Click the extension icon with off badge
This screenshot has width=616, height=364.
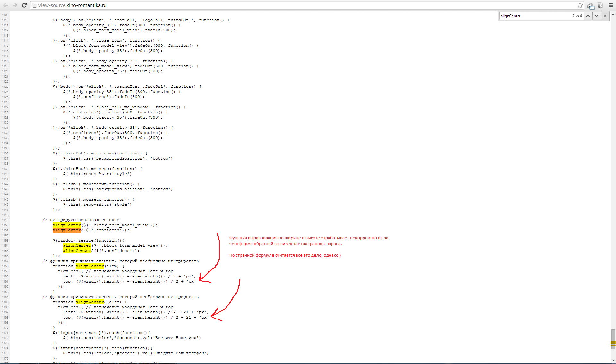[591, 5]
